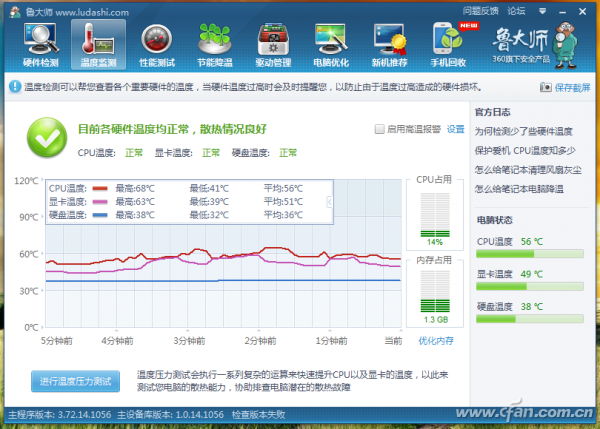
Task: Click the 3分钟前 time axis label
Action: click(x=189, y=341)
